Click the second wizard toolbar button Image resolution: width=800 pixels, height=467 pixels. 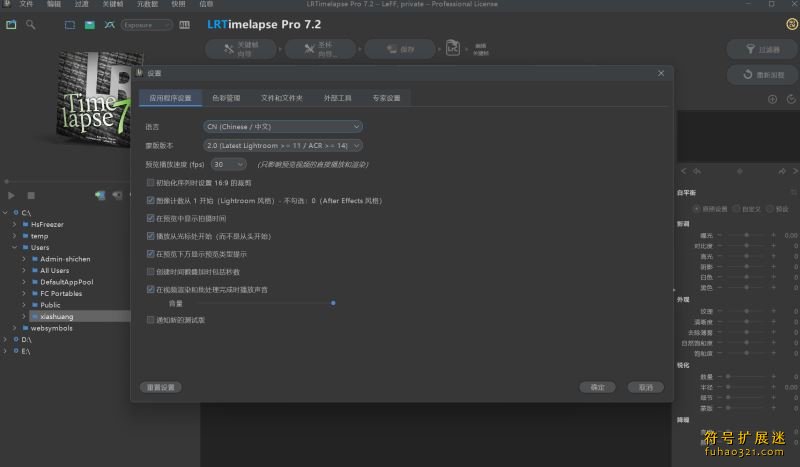pyautogui.click(x=320, y=49)
